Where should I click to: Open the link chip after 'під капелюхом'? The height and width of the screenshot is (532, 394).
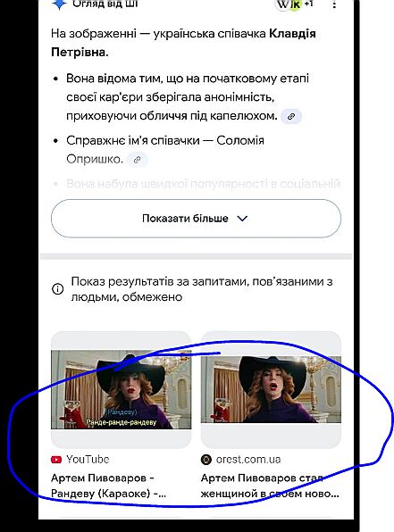[x=291, y=116]
